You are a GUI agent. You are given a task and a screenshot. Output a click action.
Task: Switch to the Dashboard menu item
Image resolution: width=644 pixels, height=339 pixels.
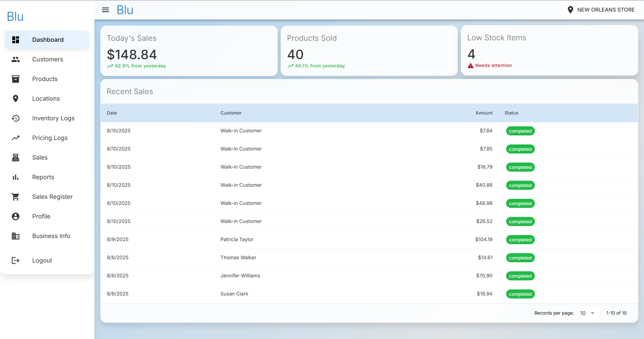click(47, 40)
